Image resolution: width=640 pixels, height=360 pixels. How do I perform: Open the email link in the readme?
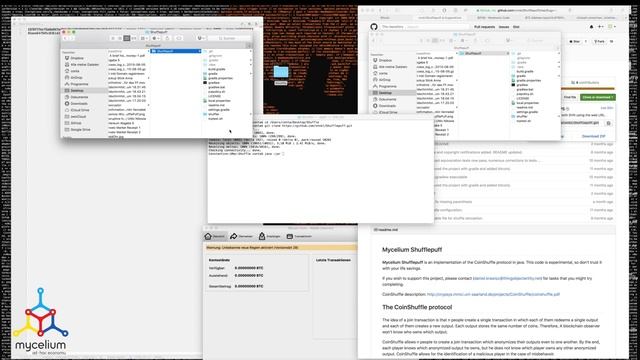[x=507, y=278]
